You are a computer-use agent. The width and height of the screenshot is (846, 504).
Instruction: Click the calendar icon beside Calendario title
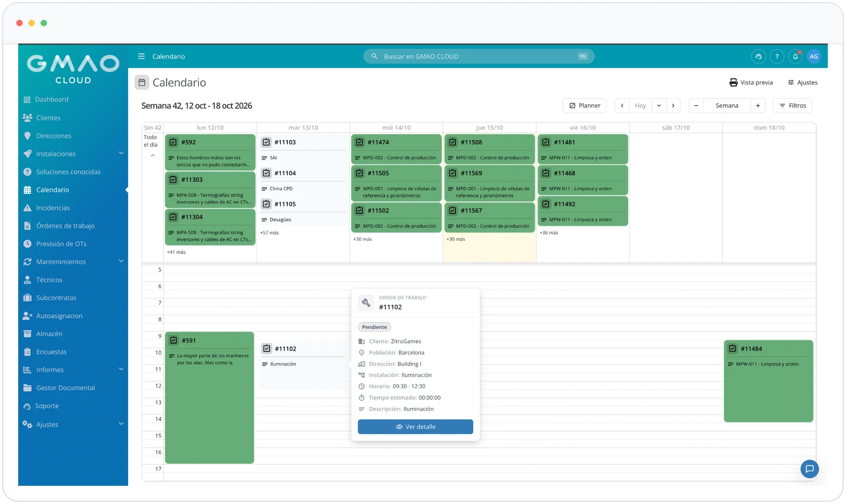click(142, 82)
